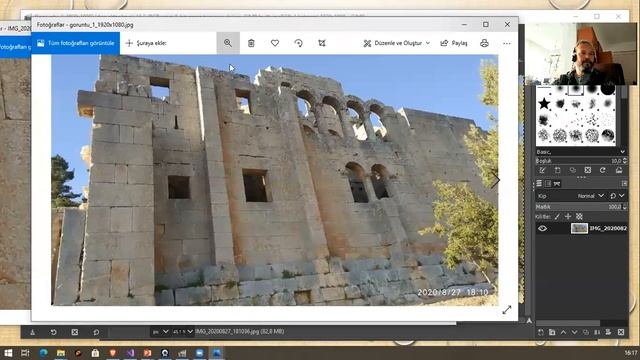Switch to the Paths tab icon in GIMP

[x=557, y=184]
